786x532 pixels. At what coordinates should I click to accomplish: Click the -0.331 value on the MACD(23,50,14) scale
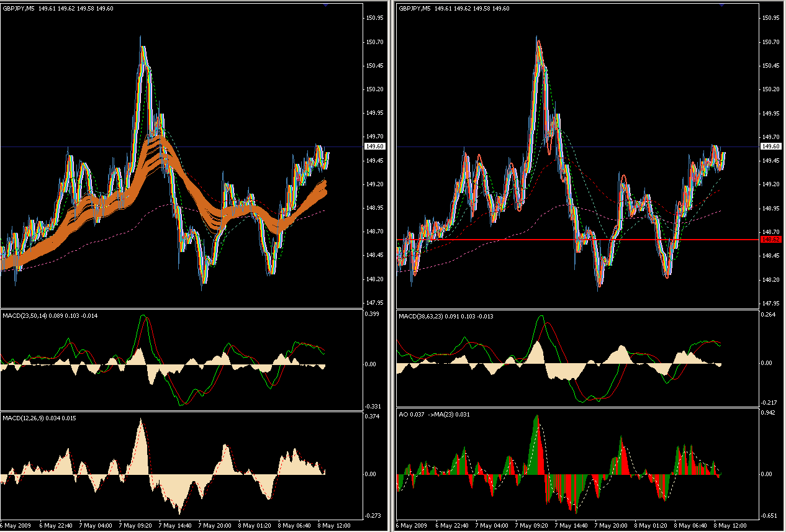(x=372, y=406)
